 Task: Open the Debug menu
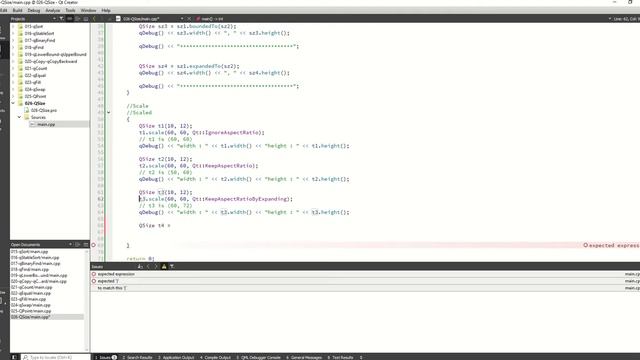click(x=34, y=10)
